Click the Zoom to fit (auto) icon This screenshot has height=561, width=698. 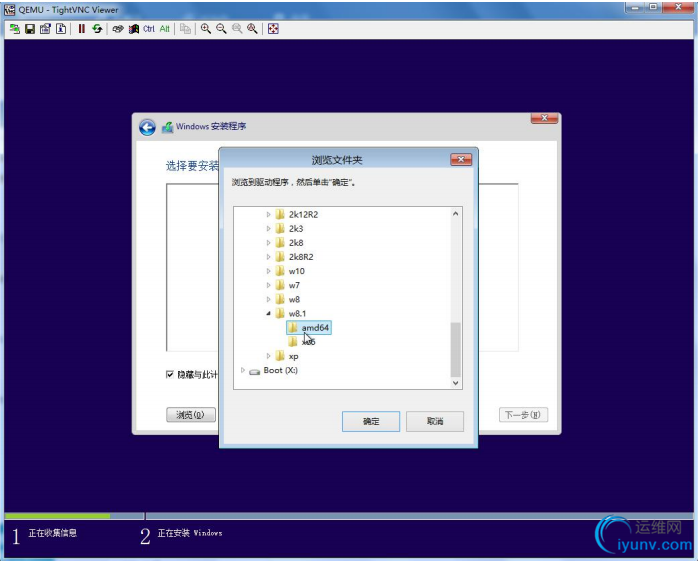pos(252,29)
